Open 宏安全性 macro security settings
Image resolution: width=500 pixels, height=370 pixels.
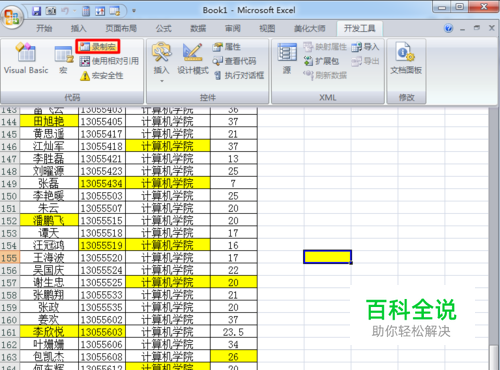point(102,76)
